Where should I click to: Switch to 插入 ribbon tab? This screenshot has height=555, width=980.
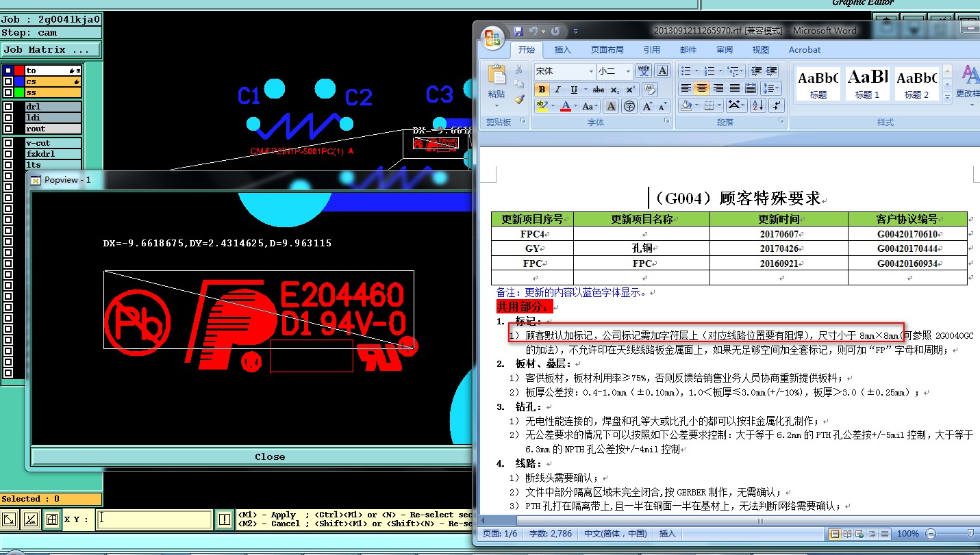(563, 49)
